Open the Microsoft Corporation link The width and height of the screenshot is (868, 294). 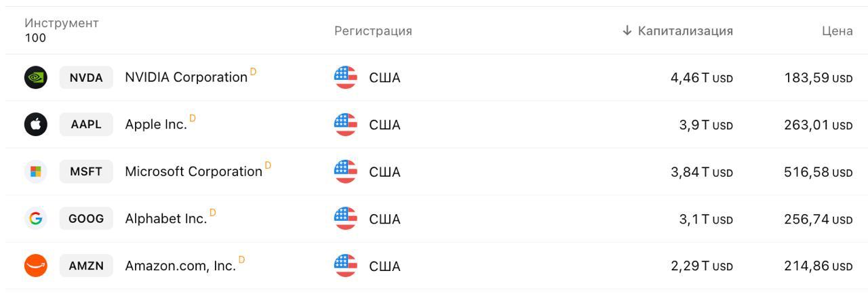pyautogui.click(x=193, y=171)
